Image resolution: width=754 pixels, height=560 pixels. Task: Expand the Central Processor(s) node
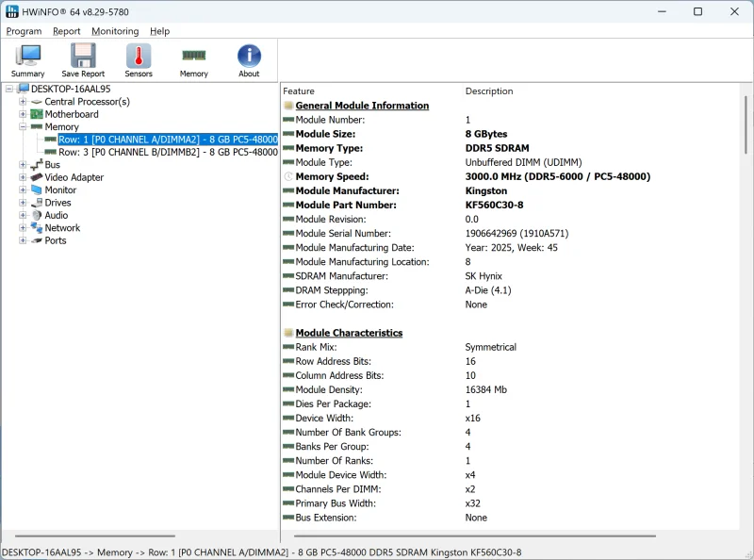[x=23, y=102]
